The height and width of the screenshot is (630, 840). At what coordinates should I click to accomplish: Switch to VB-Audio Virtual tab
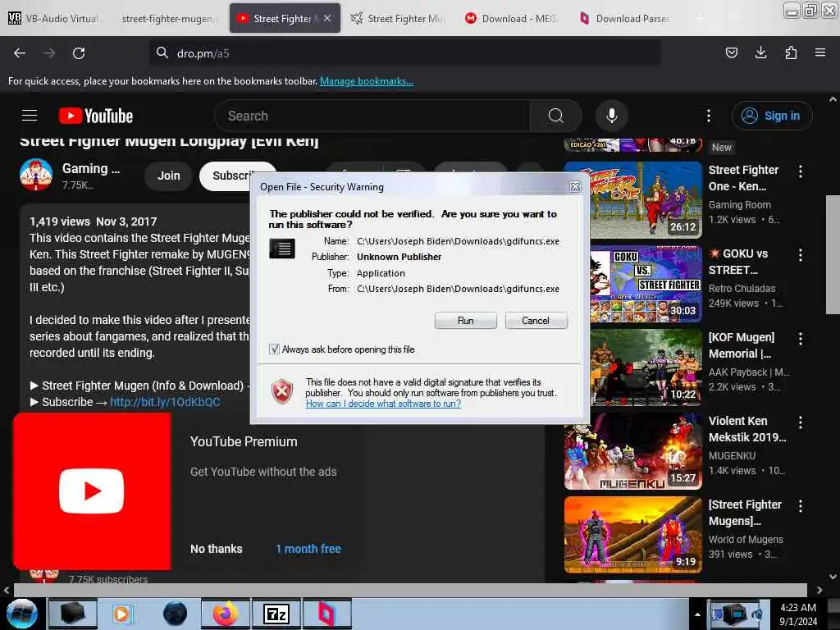[x=54, y=18]
